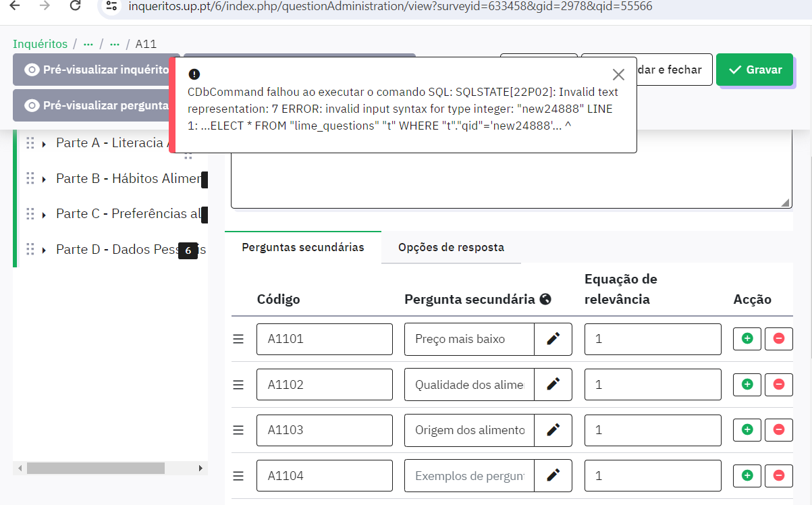Add row after A1102 with plus icon

point(747,385)
